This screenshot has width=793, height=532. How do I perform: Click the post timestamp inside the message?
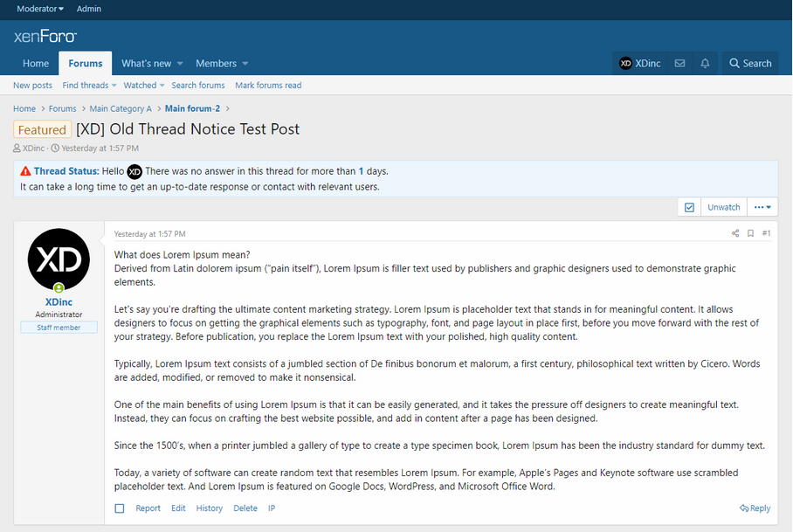(x=149, y=233)
